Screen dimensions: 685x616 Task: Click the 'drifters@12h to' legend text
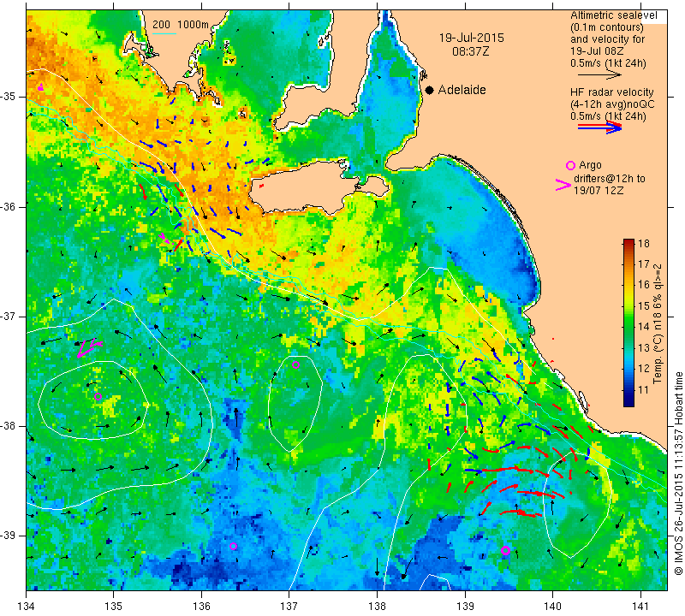point(609,179)
